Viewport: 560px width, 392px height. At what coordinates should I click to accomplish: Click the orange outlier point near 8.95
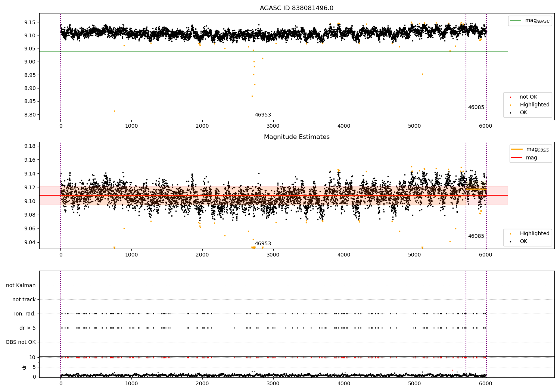[422, 74]
